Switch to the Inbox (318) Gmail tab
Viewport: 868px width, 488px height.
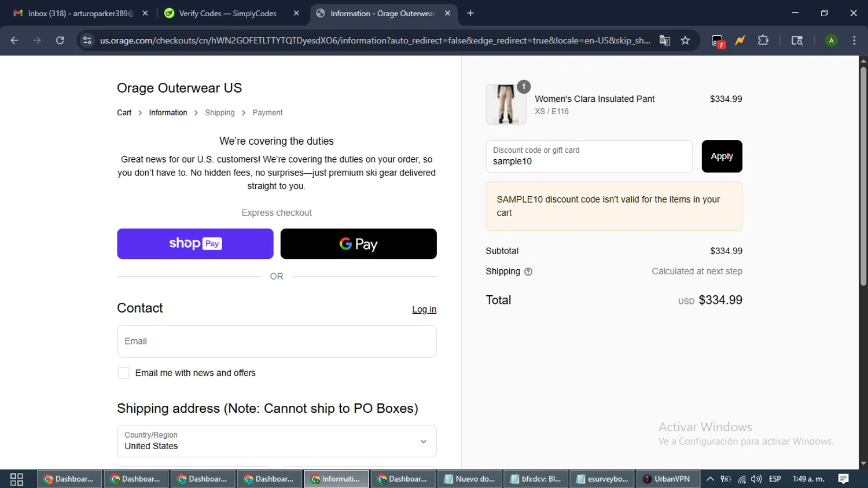pyautogui.click(x=80, y=13)
